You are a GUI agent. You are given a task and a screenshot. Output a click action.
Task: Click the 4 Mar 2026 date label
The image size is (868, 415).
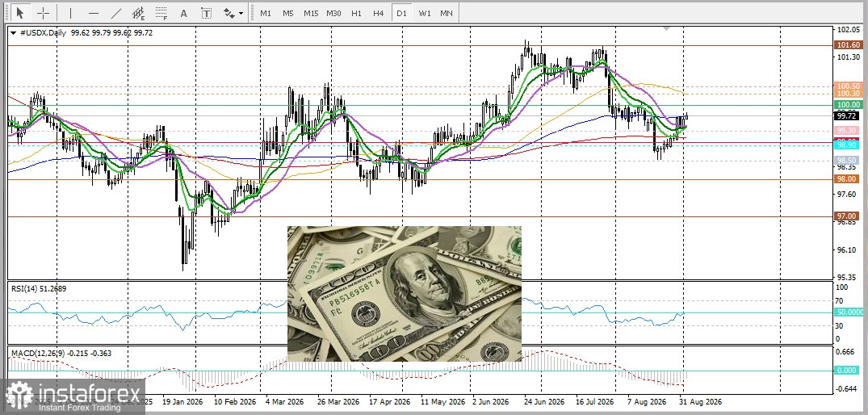click(285, 400)
